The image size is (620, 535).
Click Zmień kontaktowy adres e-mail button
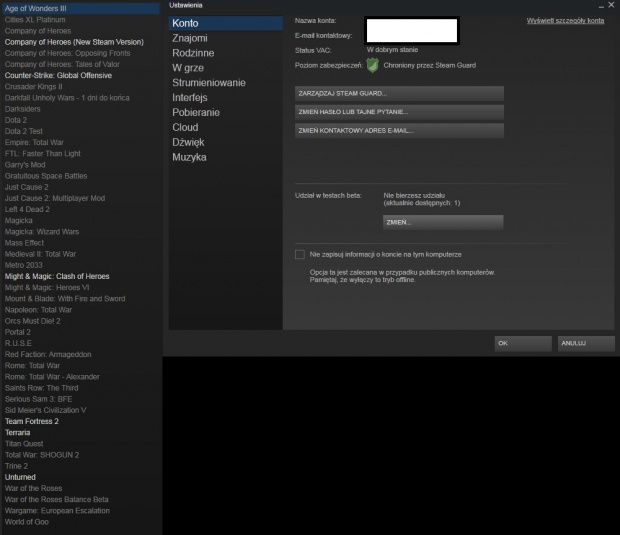click(x=399, y=130)
